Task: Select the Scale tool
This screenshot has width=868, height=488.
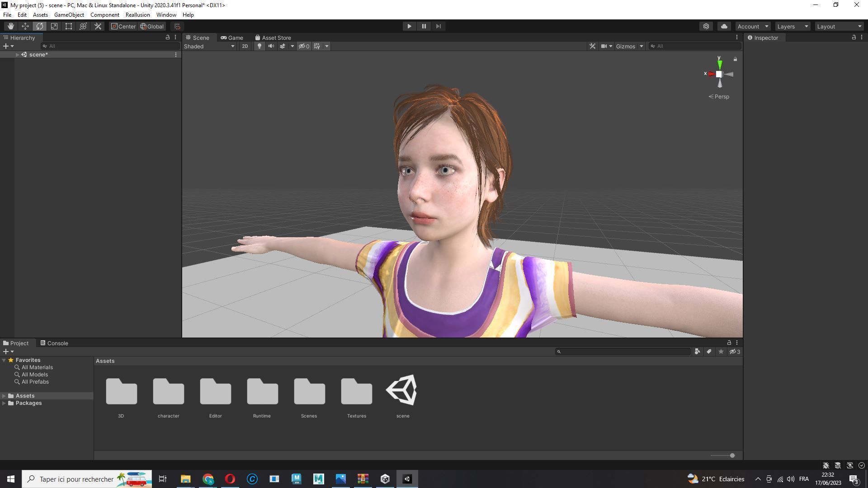Action: click(x=54, y=26)
